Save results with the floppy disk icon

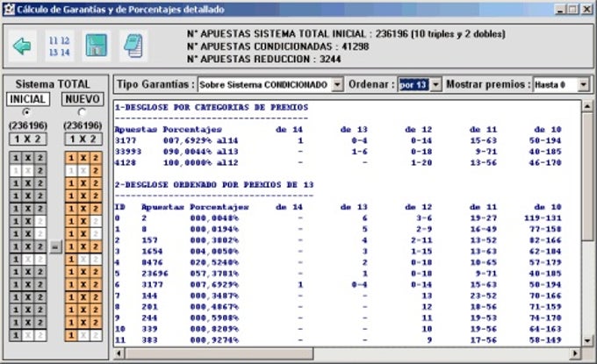[97, 46]
